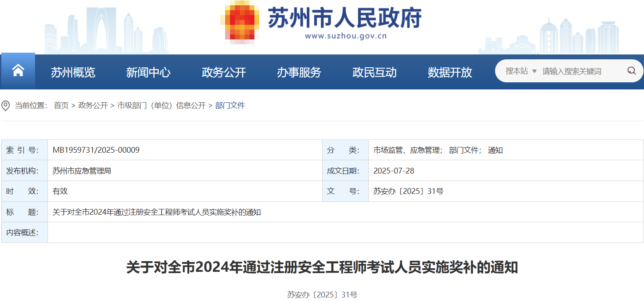The image size is (644, 301).
Task: Expand the 搜本站 search scope dropdown
Action: click(x=521, y=71)
